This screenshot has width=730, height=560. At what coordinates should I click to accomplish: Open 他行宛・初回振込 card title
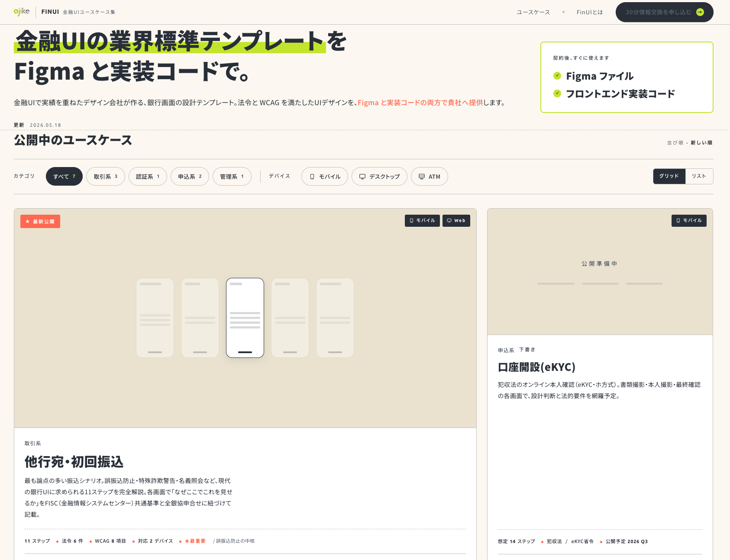74,462
